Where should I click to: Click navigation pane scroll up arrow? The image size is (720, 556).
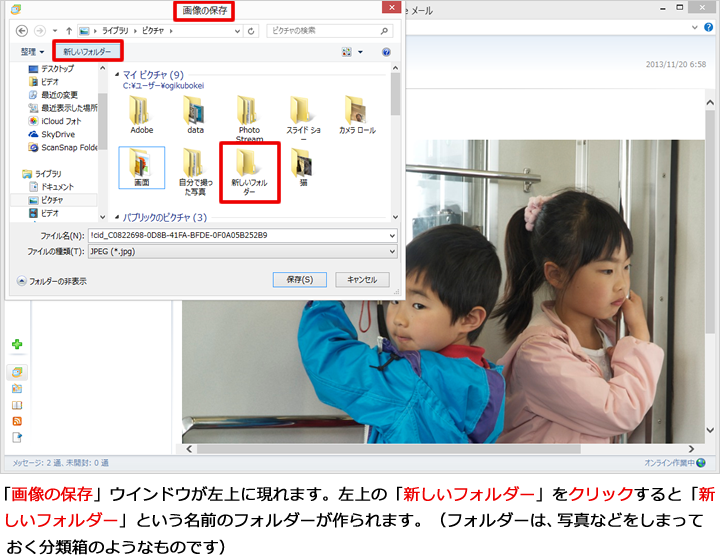tap(102, 68)
